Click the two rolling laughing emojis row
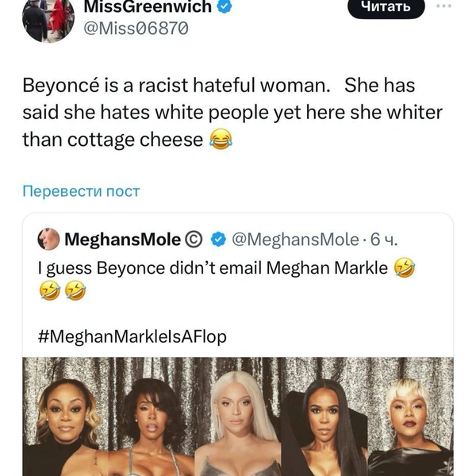The height and width of the screenshot is (476, 476). [x=63, y=290]
